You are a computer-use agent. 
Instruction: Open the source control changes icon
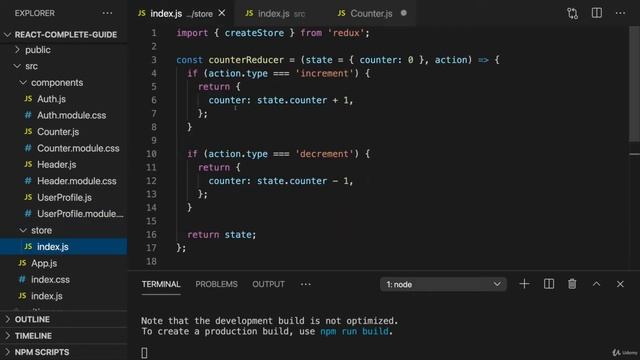pos(572,13)
